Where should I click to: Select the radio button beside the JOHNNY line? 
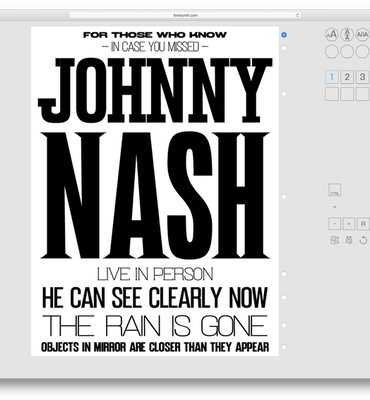284,94
